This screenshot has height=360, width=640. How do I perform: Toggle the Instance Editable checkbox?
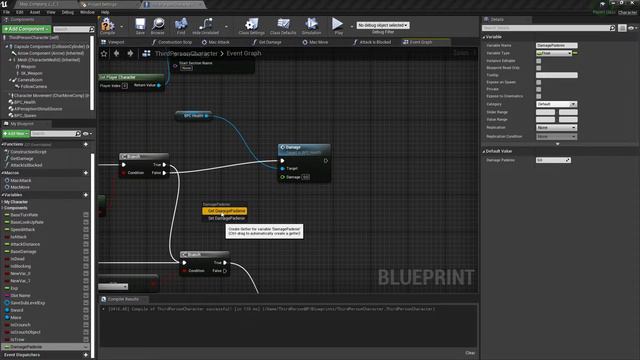[x=538, y=61]
